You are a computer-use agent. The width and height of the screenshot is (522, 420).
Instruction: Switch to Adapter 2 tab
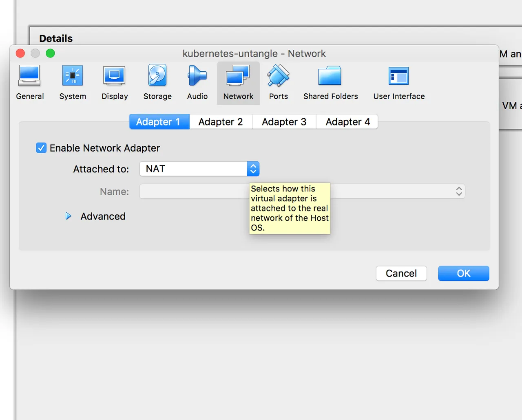(x=221, y=122)
